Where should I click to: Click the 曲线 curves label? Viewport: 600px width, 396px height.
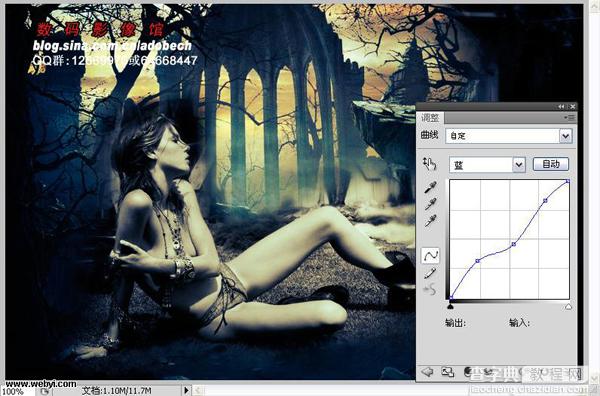coord(429,135)
